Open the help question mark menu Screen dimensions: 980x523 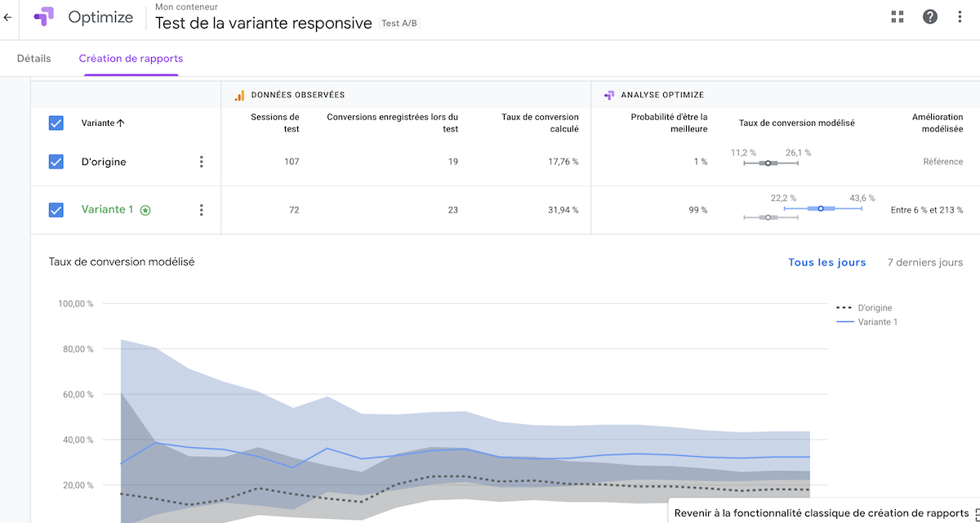tap(930, 16)
